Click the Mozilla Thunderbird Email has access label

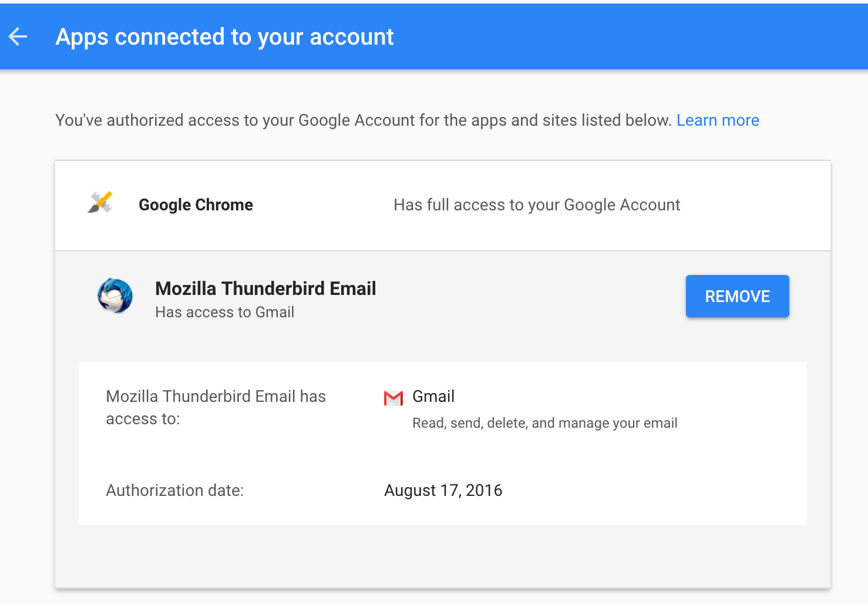(216, 407)
